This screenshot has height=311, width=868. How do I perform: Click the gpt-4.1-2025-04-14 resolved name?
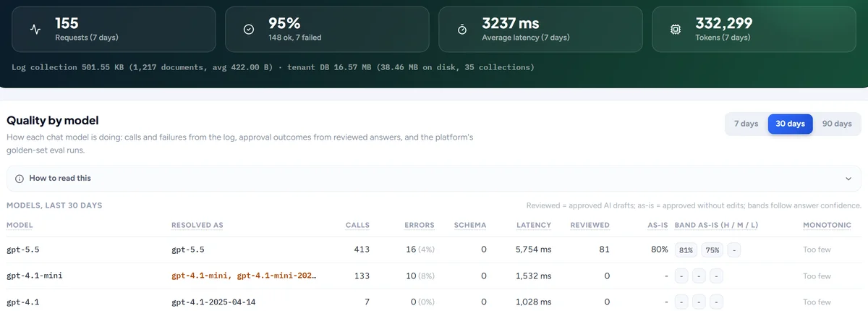tap(215, 302)
